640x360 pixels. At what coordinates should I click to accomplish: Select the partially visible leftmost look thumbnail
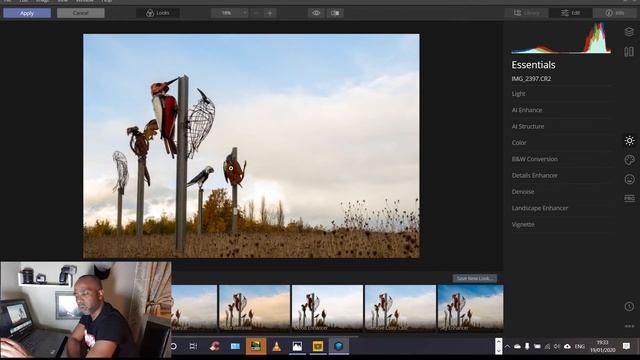pyautogui.click(x=194, y=308)
